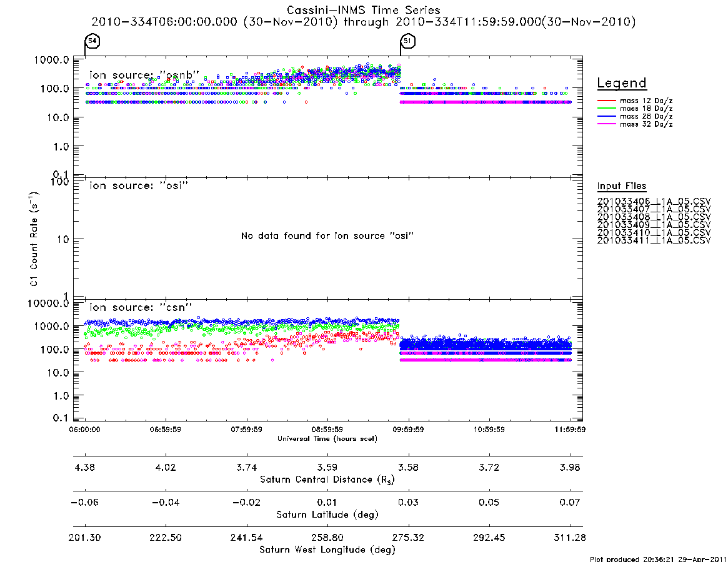Select the 'Input Files' heading
Image resolution: width=728 pixels, height=562 pixels.
pos(622,186)
